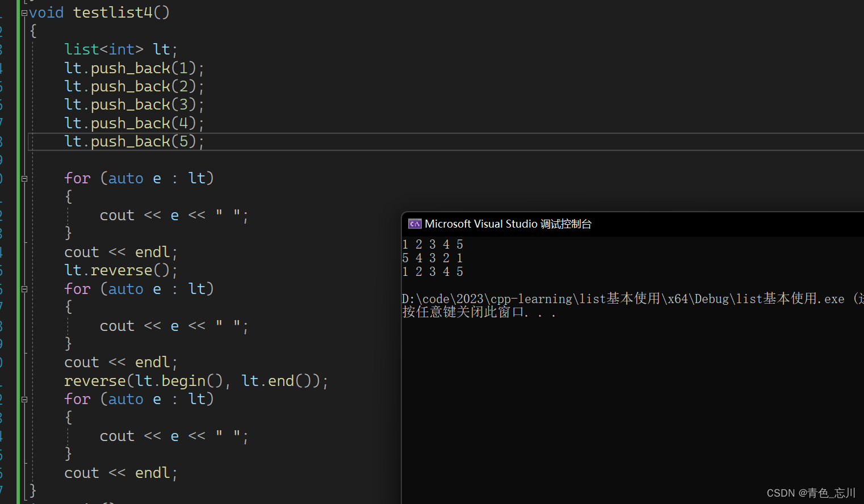Click the first console output line 1 2 3 4 5
The width and height of the screenshot is (864, 504).
click(x=433, y=244)
